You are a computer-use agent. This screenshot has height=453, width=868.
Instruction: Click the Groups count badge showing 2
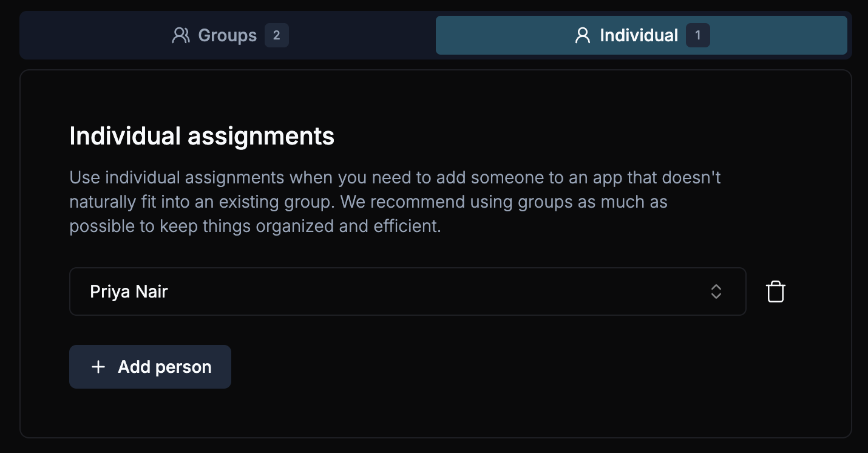click(x=277, y=35)
